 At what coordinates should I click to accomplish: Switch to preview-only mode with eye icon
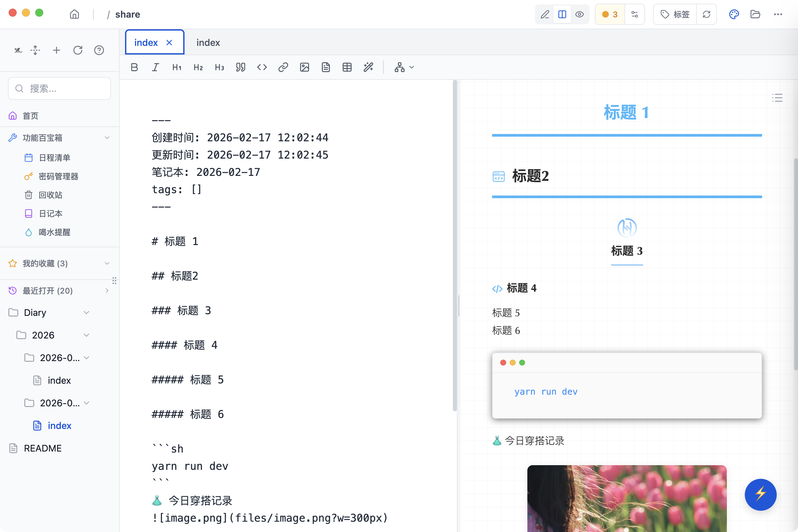coord(580,14)
